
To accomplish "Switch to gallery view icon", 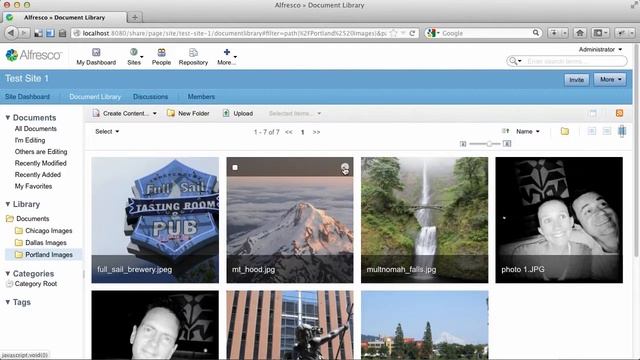I will coord(622,131).
